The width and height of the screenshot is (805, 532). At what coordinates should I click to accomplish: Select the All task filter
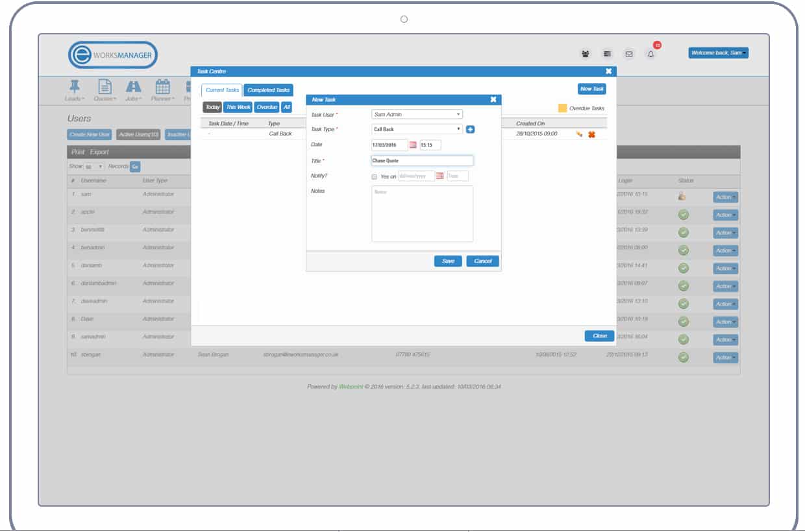286,107
